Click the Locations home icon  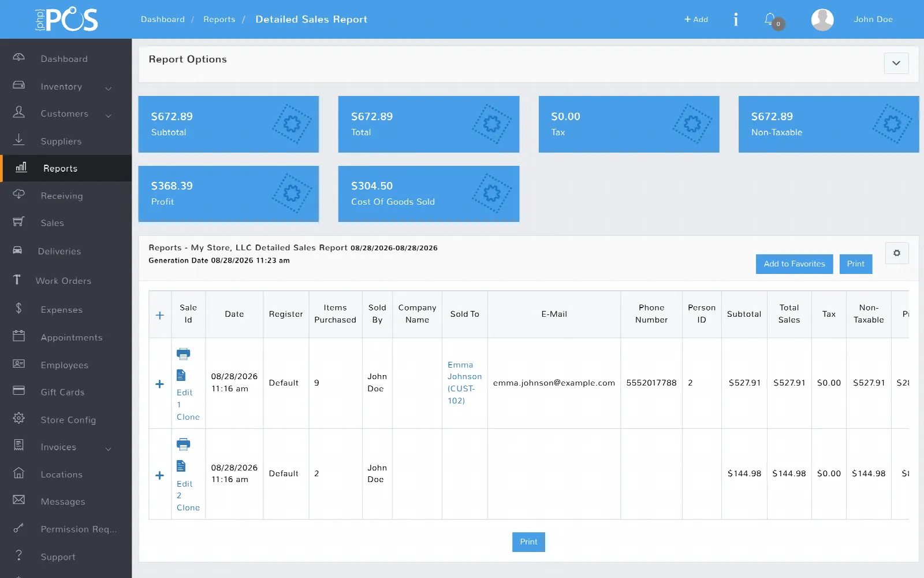click(19, 473)
